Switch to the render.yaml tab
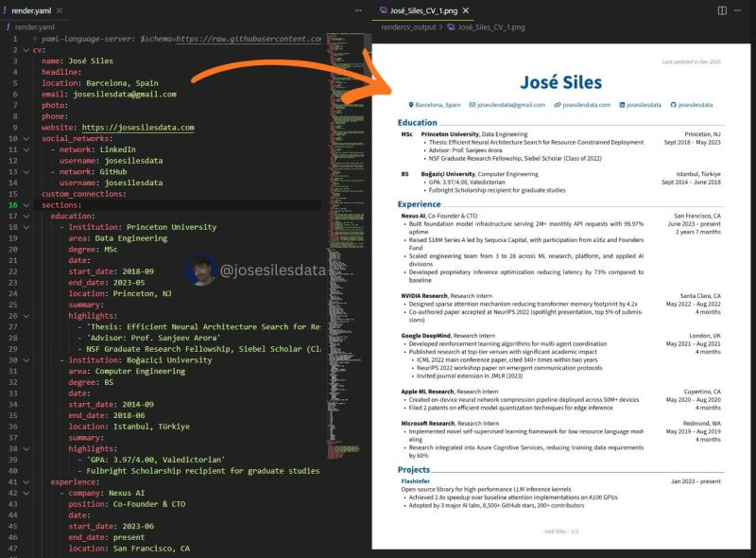Image resolution: width=756 pixels, height=558 pixels. pyautogui.click(x=31, y=10)
